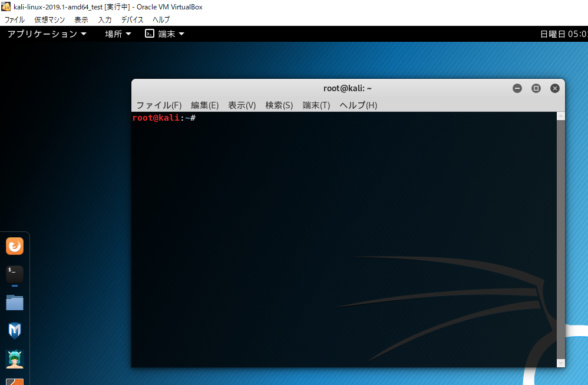Click the 日曜日 clock in top panel

[x=564, y=34]
